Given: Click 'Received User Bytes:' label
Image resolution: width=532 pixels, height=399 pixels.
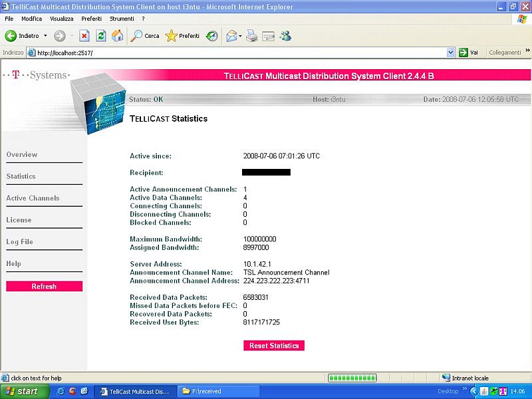Looking at the screenshot, I should click(164, 323).
